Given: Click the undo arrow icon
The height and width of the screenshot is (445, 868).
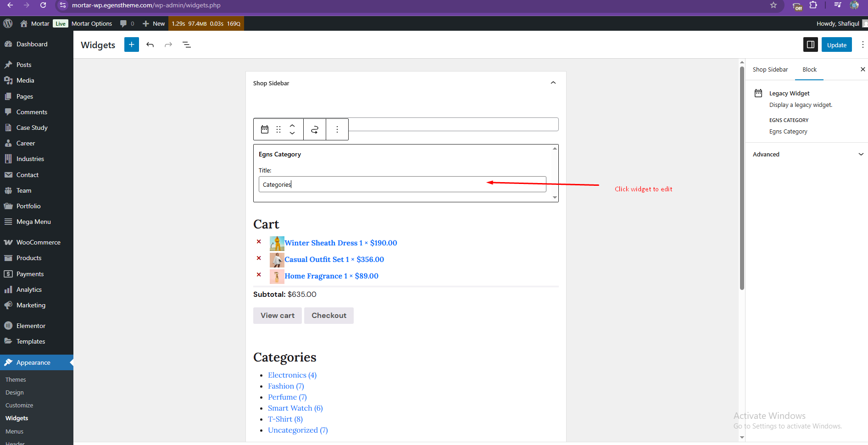Looking at the screenshot, I should coord(150,44).
